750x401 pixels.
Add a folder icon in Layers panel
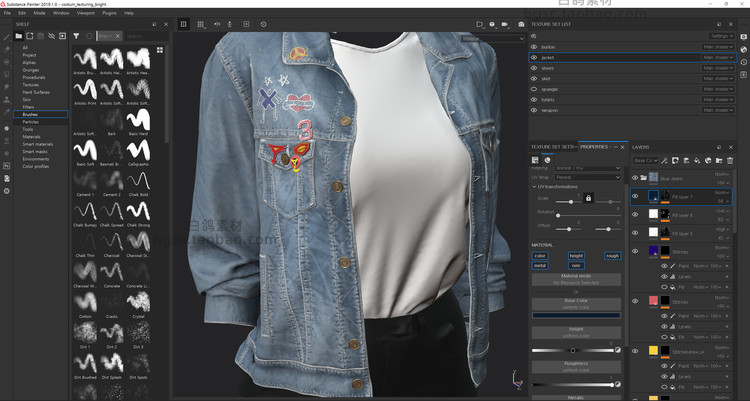pyautogui.click(x=719, y=160)
